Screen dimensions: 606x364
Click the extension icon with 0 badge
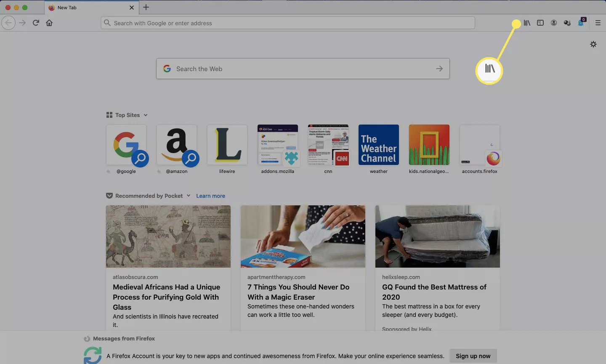pyautogui.click(x=581, y=23)
